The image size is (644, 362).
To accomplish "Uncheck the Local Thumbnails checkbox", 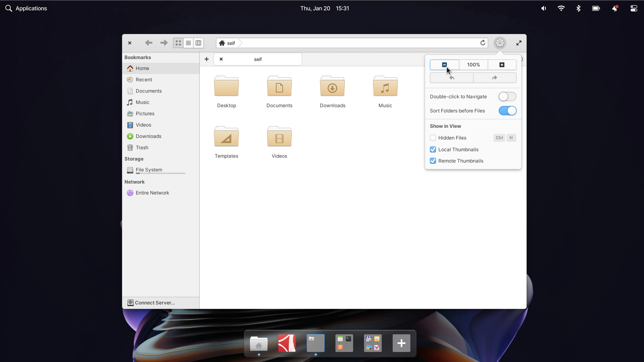I will tap(433, 149).
